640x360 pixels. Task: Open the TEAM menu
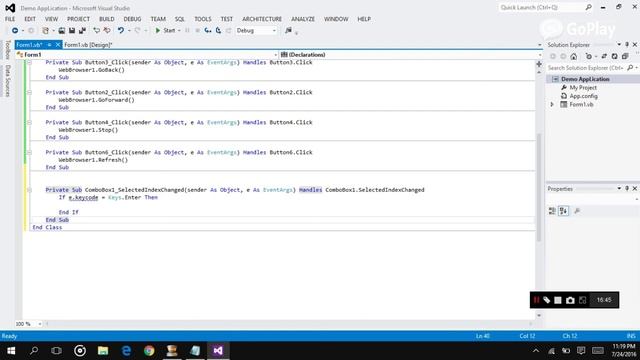(x=158, y=19)
